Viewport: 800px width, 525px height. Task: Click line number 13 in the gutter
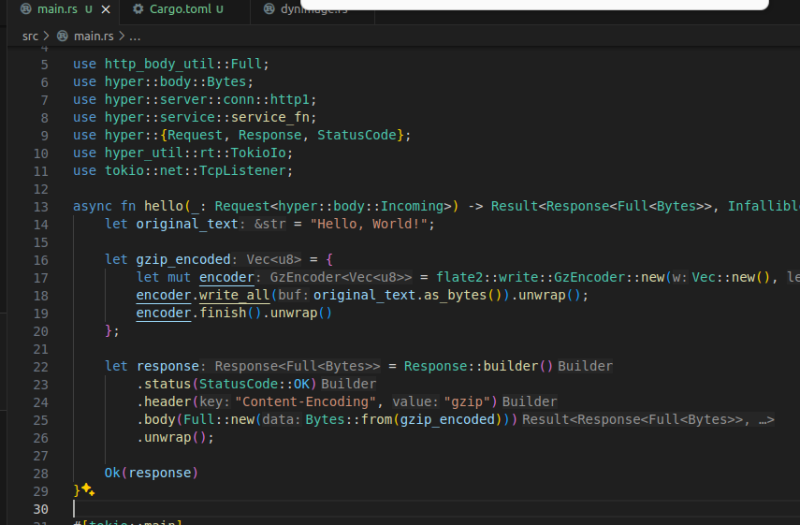point(41,207)
